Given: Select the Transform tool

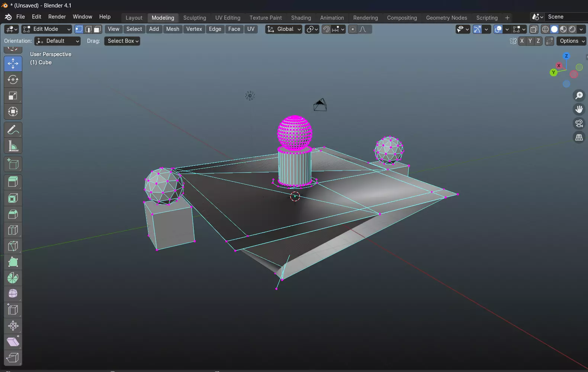Looking at the screenshot, I should pos(13,111).
